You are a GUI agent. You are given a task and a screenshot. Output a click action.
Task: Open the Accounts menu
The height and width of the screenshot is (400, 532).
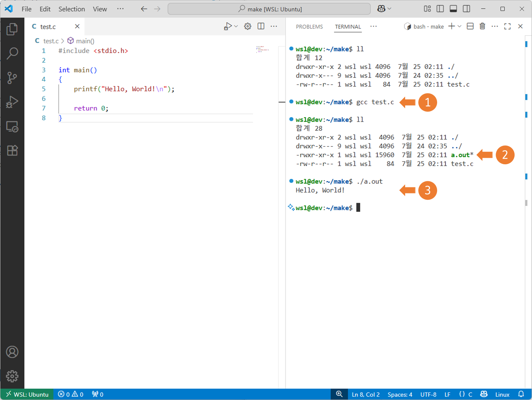point(12,352)
